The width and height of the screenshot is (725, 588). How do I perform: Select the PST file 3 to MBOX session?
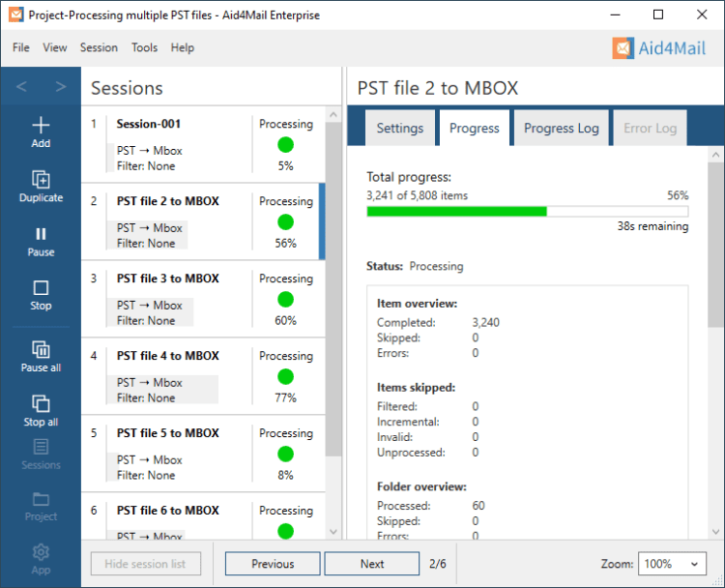coord(203,299)
